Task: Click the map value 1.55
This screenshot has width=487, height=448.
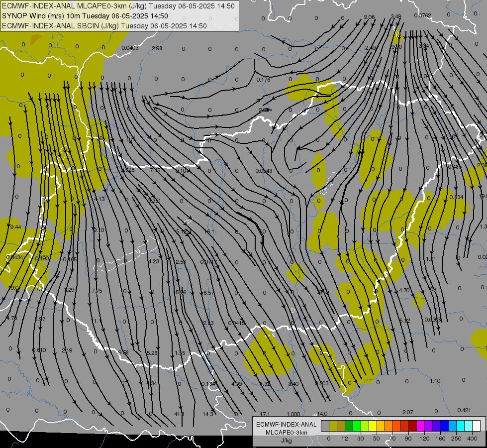Action: (x=180, y=353)
